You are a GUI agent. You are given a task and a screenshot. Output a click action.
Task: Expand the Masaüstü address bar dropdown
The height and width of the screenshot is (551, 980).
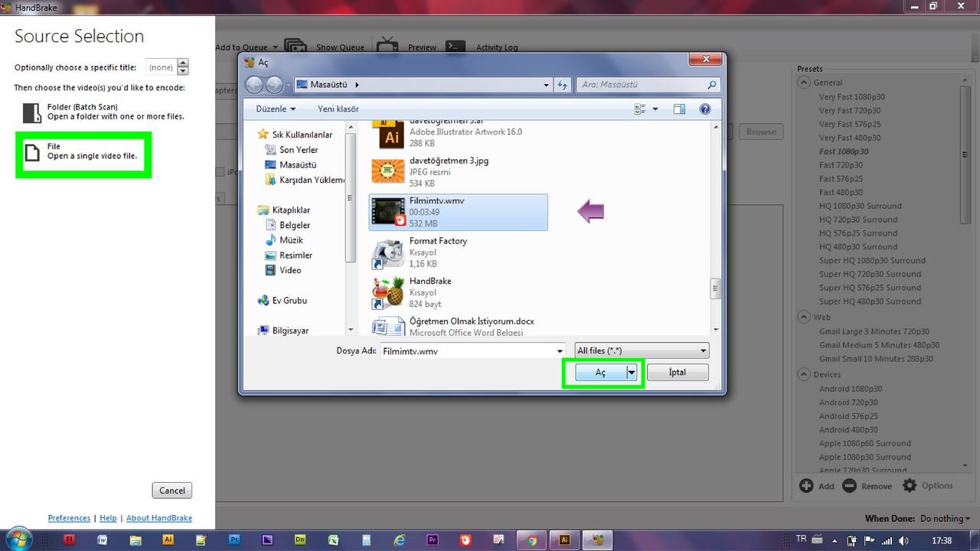point(546,85)
